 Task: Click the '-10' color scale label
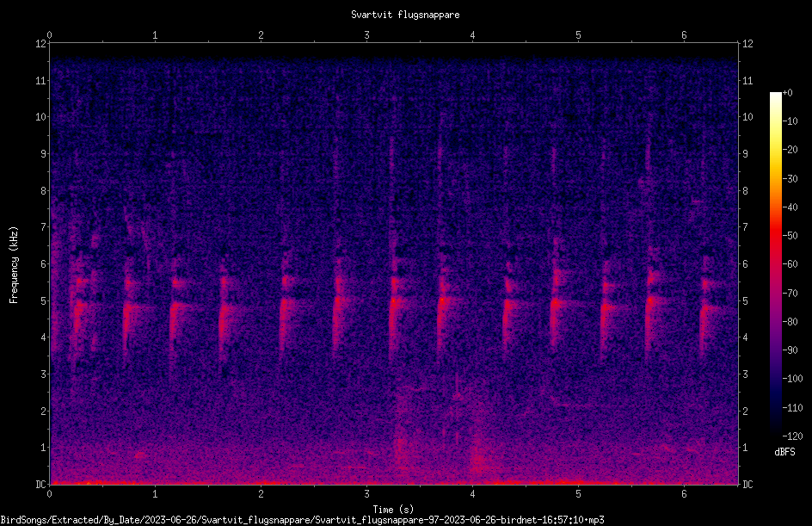coord(790,121)
